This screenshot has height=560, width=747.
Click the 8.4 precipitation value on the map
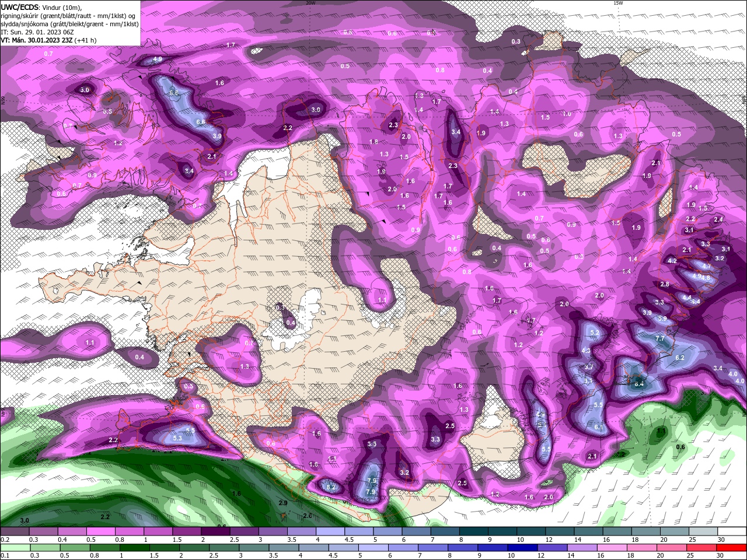click(639, 383)
